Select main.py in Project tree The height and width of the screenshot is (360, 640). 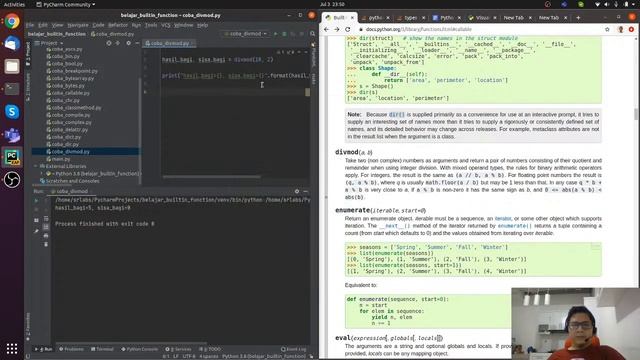60,159
